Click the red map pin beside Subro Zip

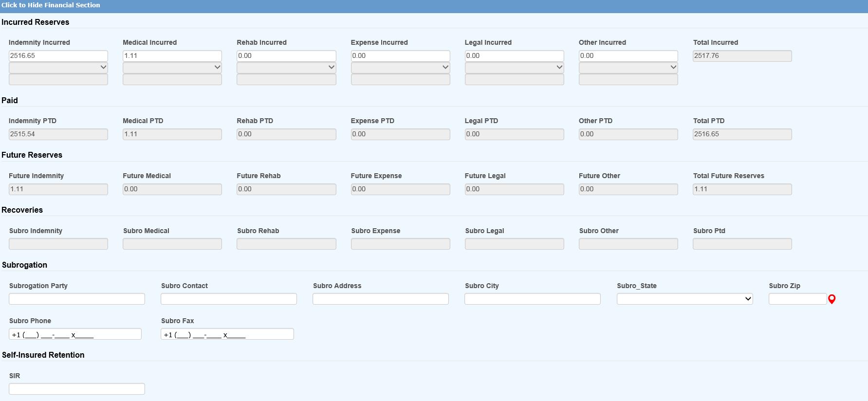tap(831, 299)
